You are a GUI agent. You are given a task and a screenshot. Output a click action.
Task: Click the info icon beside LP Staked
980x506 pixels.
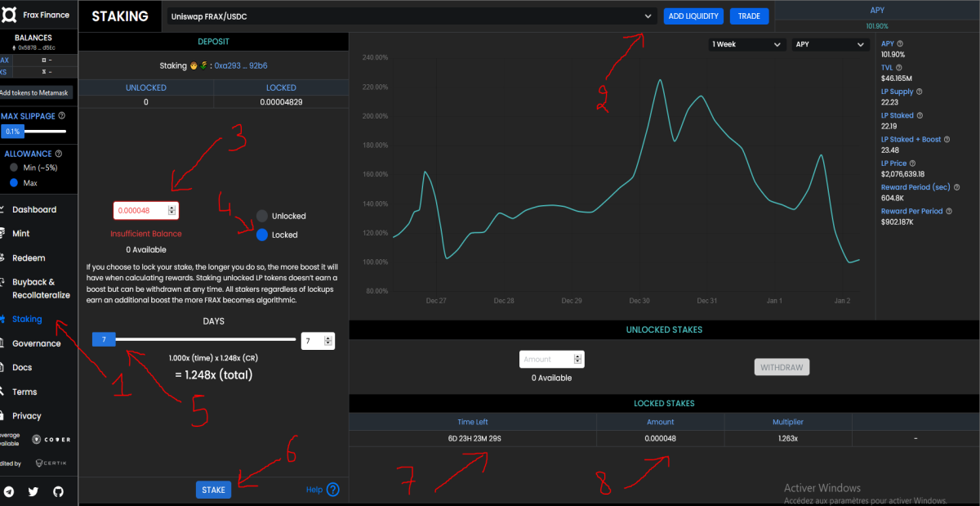pyautogui.click(x=921, y=115)
